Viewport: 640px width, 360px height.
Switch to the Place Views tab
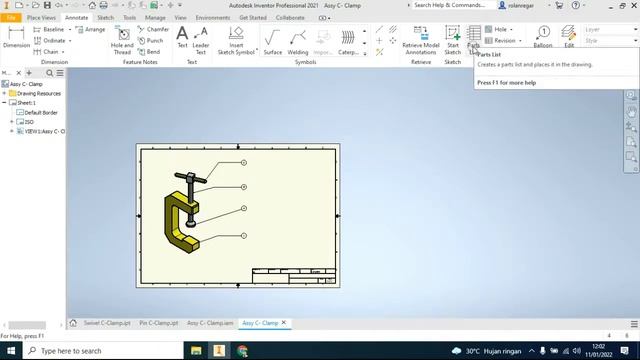[x=41, y=18]
